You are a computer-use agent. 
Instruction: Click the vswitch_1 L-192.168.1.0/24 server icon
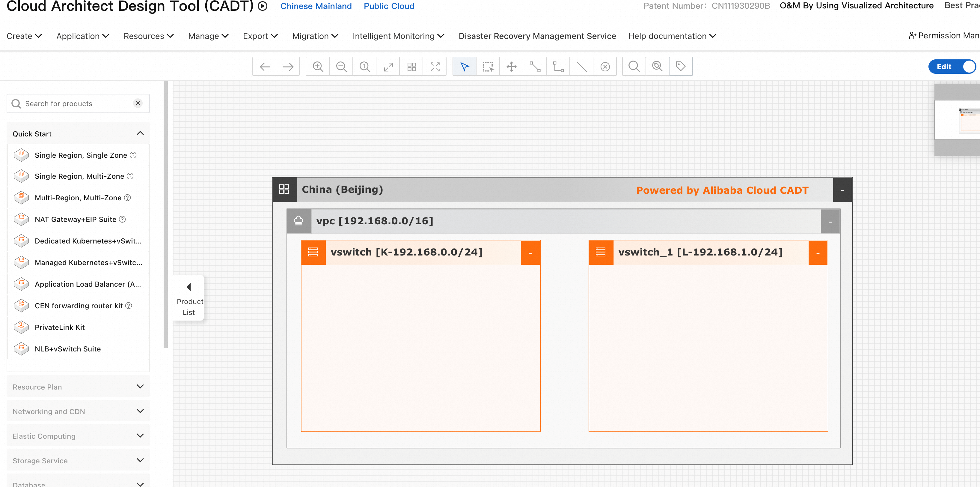pos(601,252)
